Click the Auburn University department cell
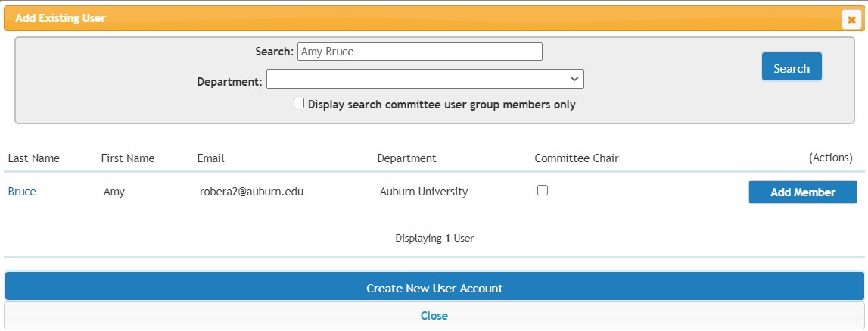The height and width of the screenshot is (331, 868). pyautogui.click(x=424, y=192)
